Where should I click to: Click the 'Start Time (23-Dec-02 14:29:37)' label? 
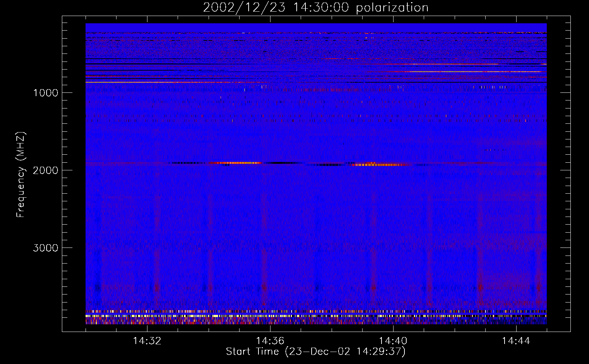(x=316, y=352)
